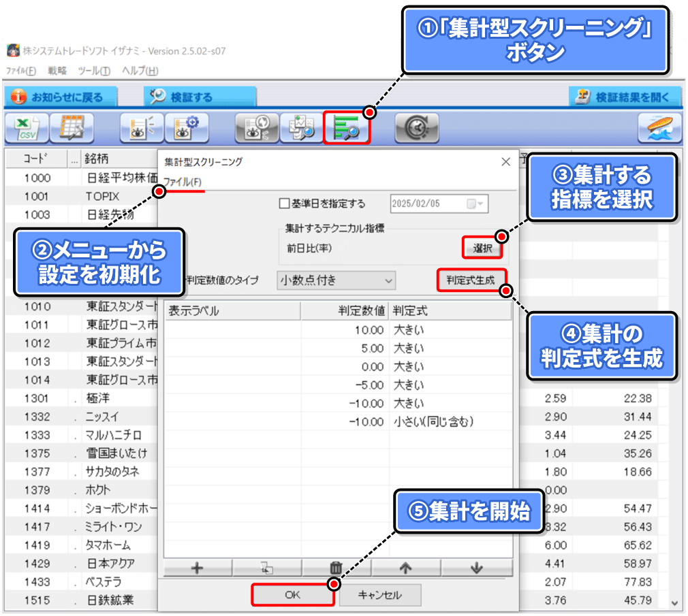The image size is (688, 616).
Task: Select the 10.00 大きい condition row
Action: pyautogui.click(x=338, y=329)
